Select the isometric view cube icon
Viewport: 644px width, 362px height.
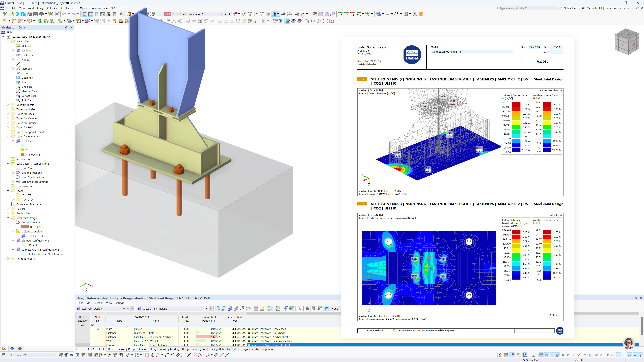point(625,42)
